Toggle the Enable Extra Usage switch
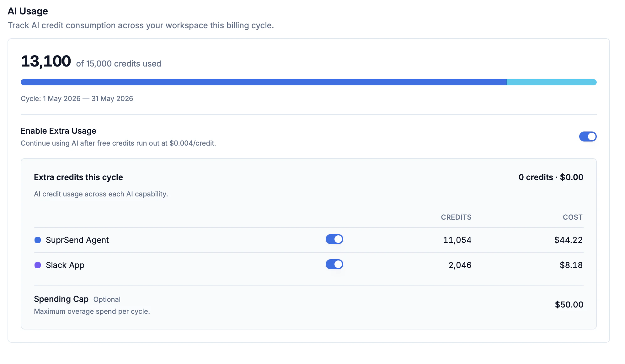The height and width of the screenshot is (364, 625). click(x=588, y=136)
